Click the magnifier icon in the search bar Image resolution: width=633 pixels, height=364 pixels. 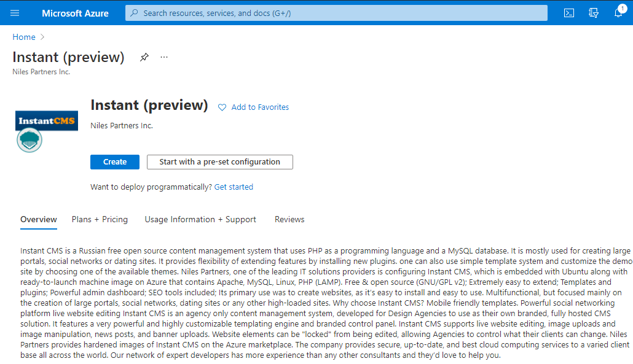point(134,13)
